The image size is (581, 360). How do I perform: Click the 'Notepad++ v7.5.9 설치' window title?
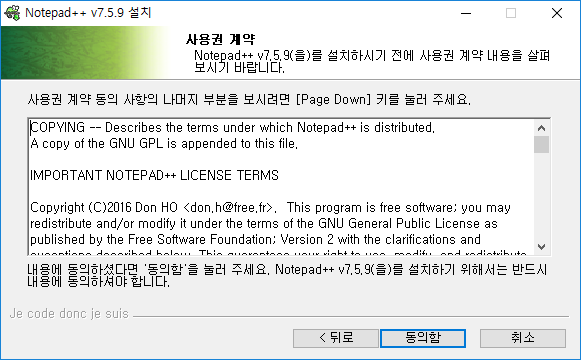[x=88, y=13]
